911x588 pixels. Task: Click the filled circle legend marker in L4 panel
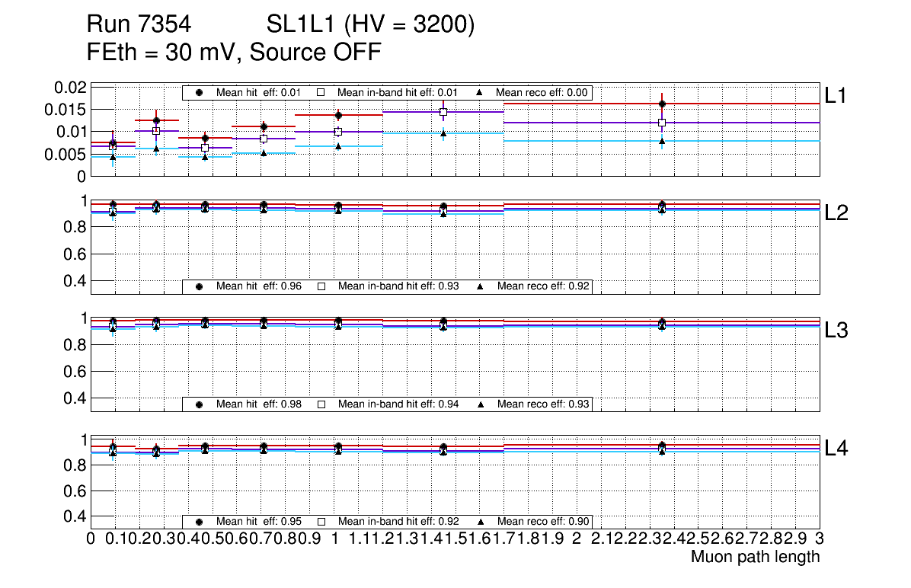[x=200, y=522]
